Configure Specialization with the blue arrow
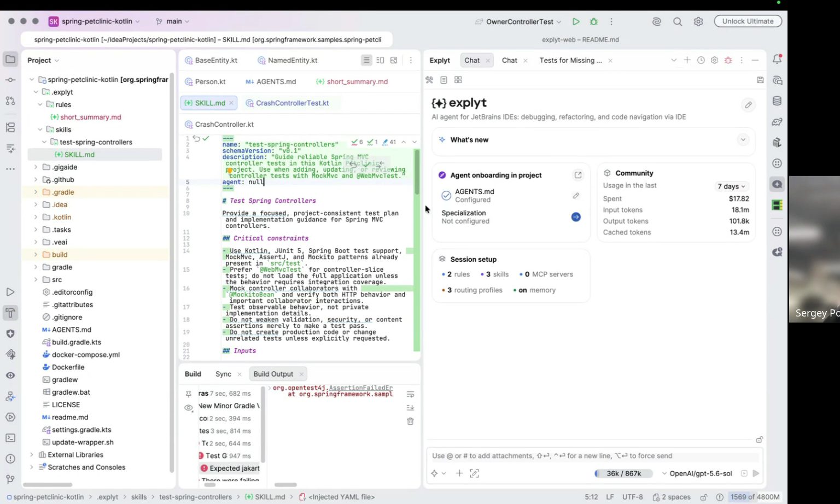The width and height of the screenshot is (840, 504). tap(576, 217)
